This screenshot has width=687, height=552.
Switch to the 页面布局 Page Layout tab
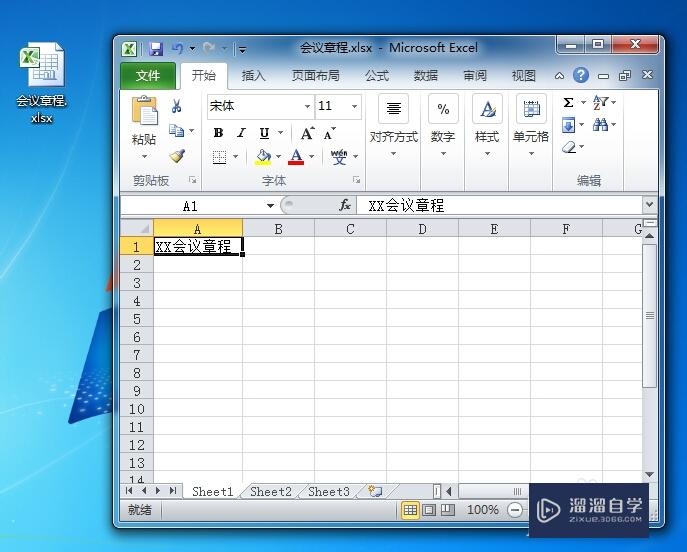click(315, 76)
